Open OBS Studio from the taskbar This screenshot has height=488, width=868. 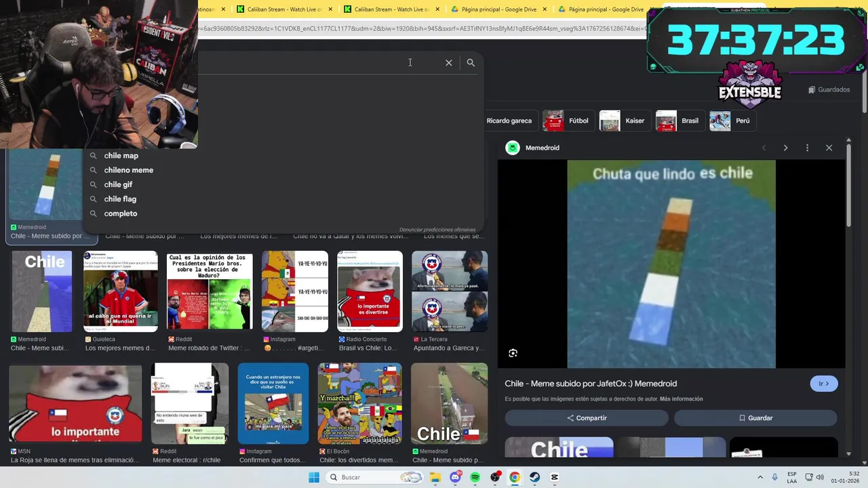tap(495, 477)
